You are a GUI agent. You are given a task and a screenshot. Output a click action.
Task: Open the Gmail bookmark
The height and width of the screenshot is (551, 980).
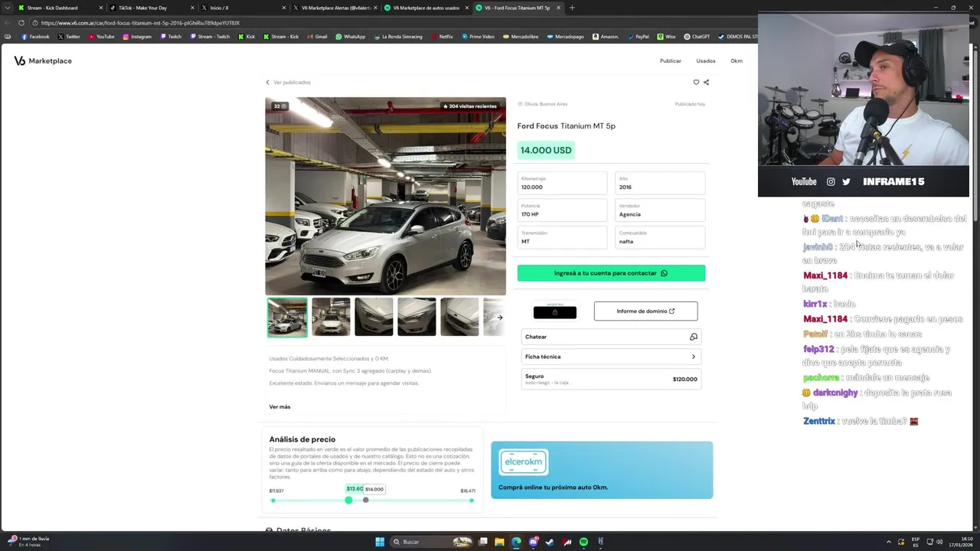[317, 37]
